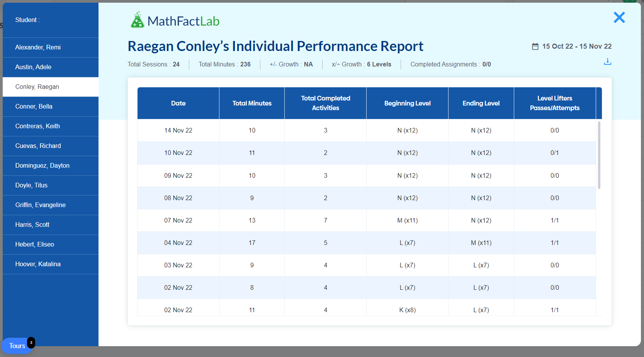Click 13 minutes in the 07 Nov 22 row
The width and height of the screenshot is (644, 357).
coord(252,221)
